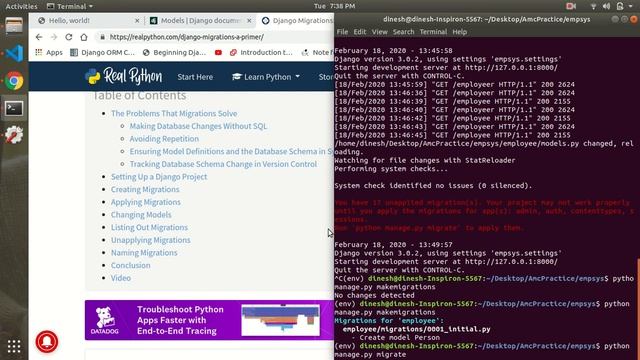640x360 pixels.
Task: Open the settings tools icon in dock
Action: [14, 135]
